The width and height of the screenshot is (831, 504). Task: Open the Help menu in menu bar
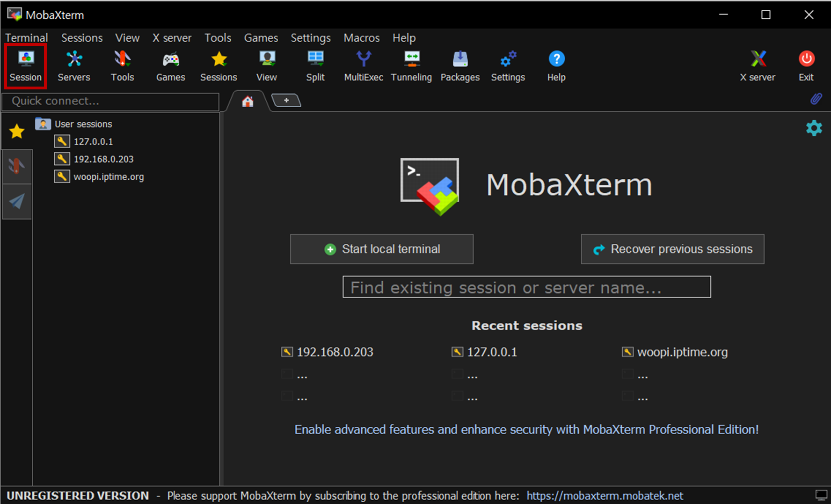tap(404, 38)
